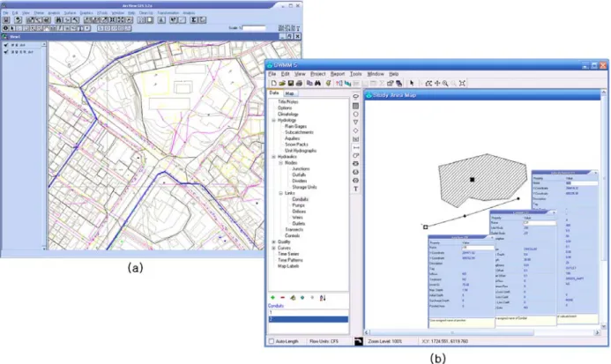Select the Junction circle object tool
The width and height of the screenshot is (611, 364).
[356, 114]
